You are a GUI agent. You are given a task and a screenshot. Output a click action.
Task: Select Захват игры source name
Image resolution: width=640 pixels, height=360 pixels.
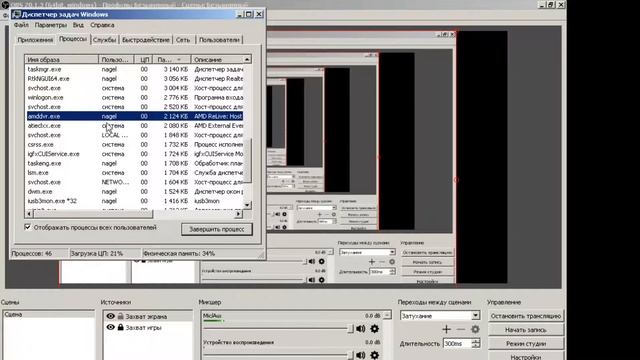pos(143,327)
